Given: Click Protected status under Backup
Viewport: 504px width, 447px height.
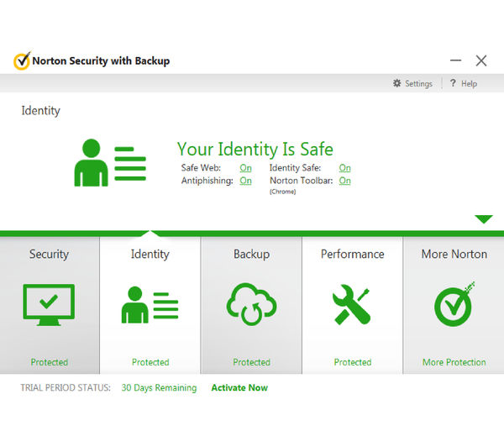Looking at the screenshot, I should [251, 362].
